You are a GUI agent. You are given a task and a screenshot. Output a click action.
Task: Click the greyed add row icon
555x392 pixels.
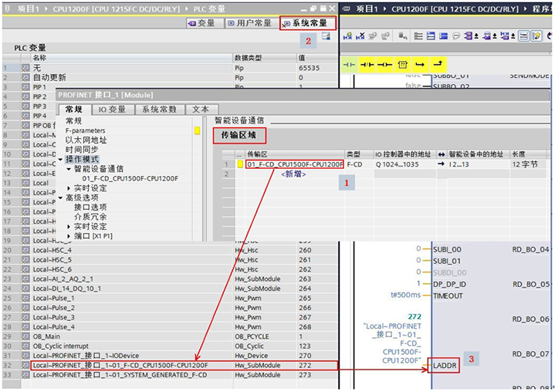(385, 35)
